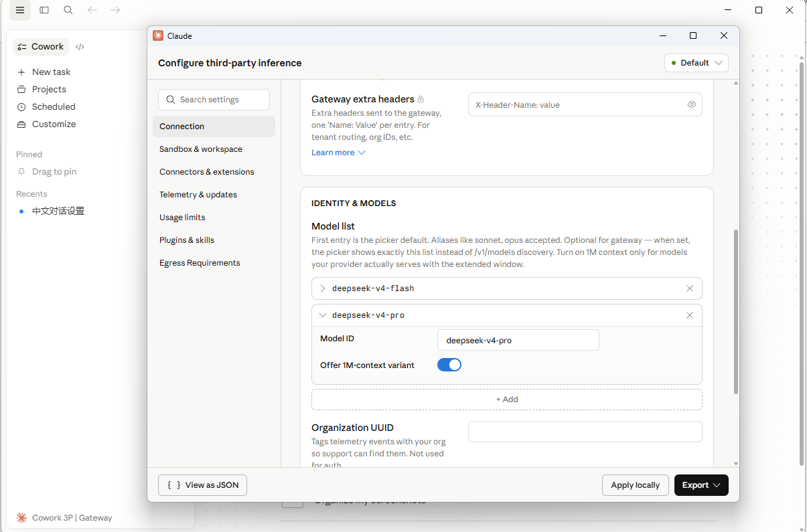Open Projects in the sidebar
The image size is (807, 532).
(x=42, y=89)
